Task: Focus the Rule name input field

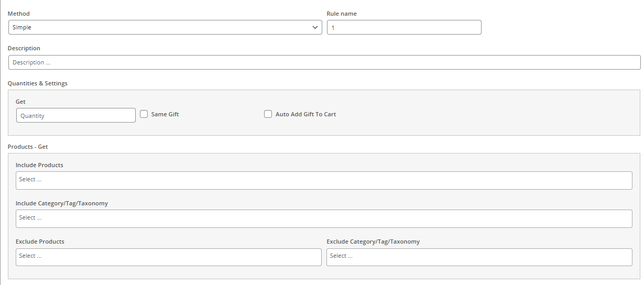Action: 403,27
